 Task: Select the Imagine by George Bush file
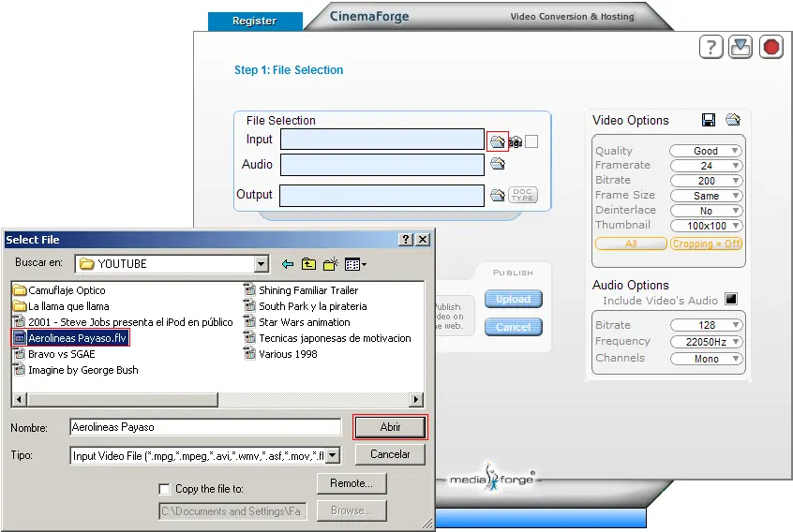point(76,370)
